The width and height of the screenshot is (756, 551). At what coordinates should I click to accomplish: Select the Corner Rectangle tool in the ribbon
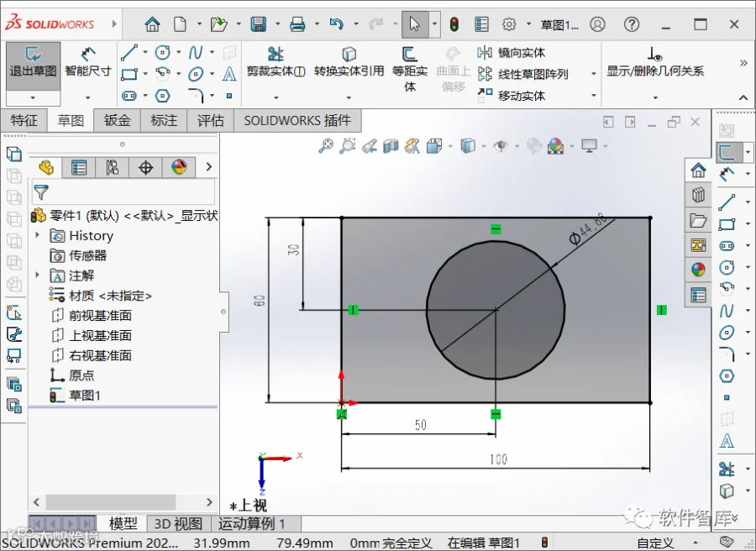click(129, 74)
